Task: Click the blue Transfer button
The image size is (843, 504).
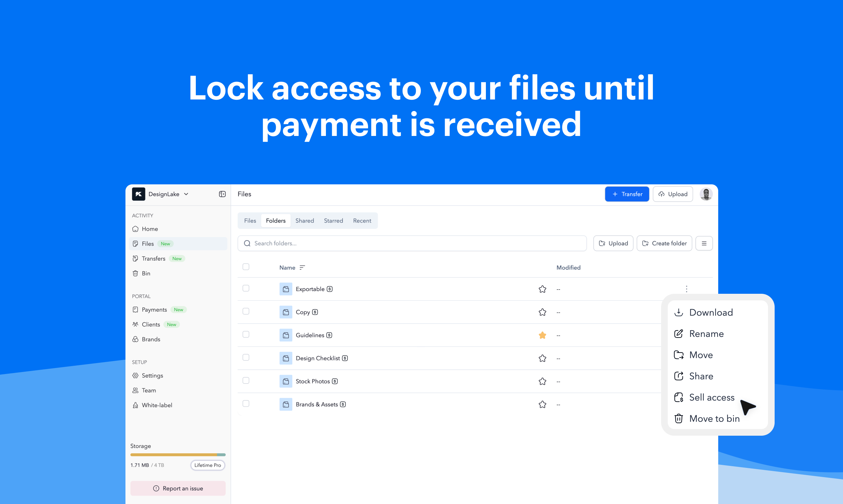Action: (627, 194)
